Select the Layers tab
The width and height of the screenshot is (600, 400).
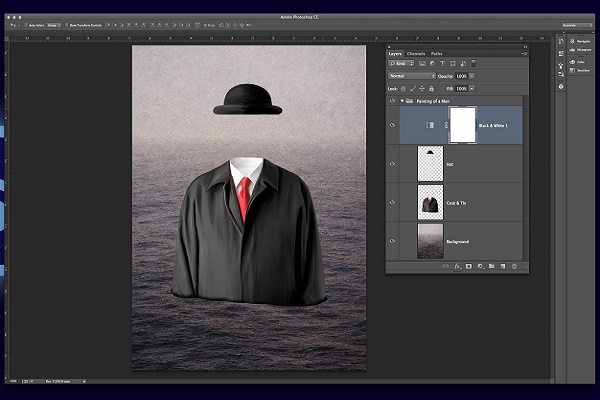pos(395,54)
